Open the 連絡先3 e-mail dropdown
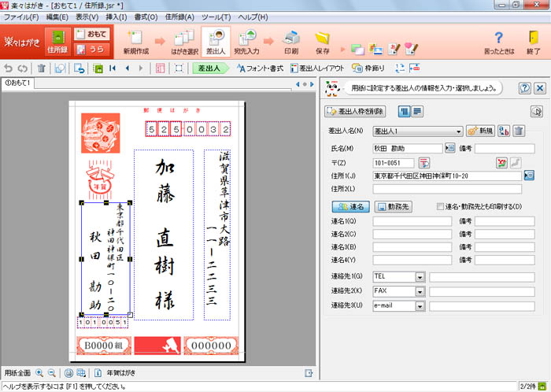Image resolution: width=551 pixels, height=392 pixels. (420, 305)
